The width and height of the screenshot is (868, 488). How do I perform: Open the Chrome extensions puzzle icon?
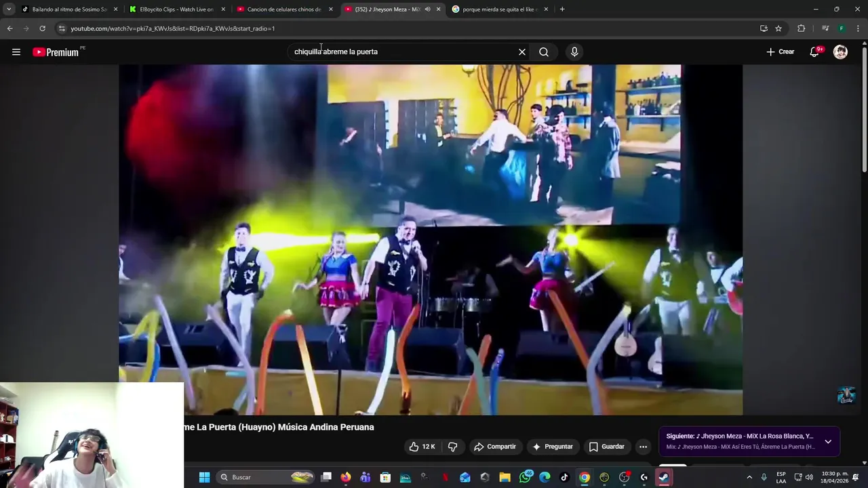(802, 28)
